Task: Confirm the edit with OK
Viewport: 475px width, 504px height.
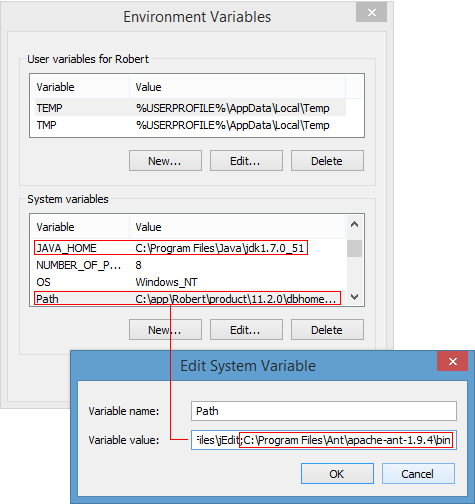Action: (337, 473)
